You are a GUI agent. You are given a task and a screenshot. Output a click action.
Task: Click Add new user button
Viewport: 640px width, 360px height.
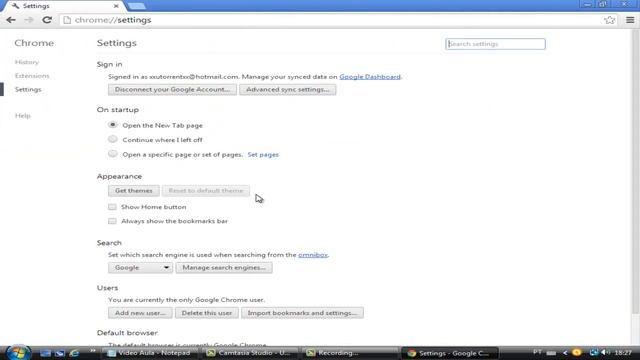point(140,313)
